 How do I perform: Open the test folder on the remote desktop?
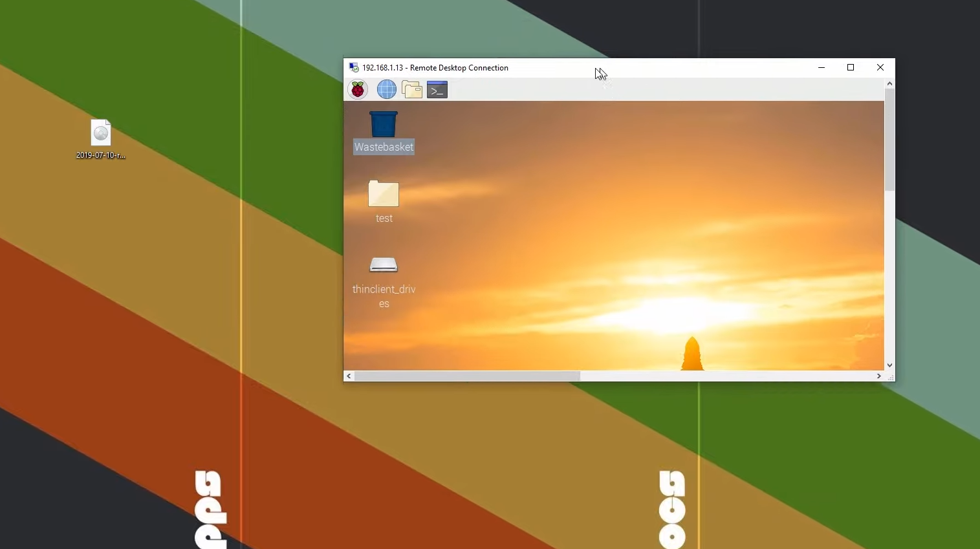click(383, 195)
